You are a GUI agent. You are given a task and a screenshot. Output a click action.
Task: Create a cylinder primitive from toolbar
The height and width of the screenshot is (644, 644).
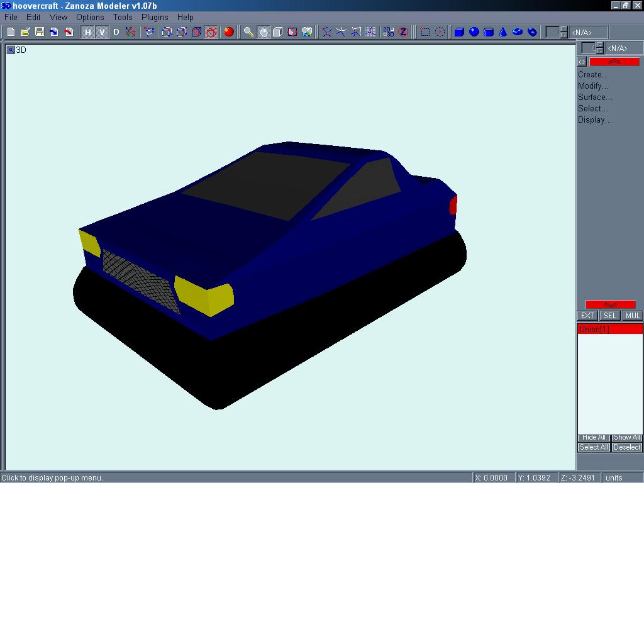click(x=489, y=32)
